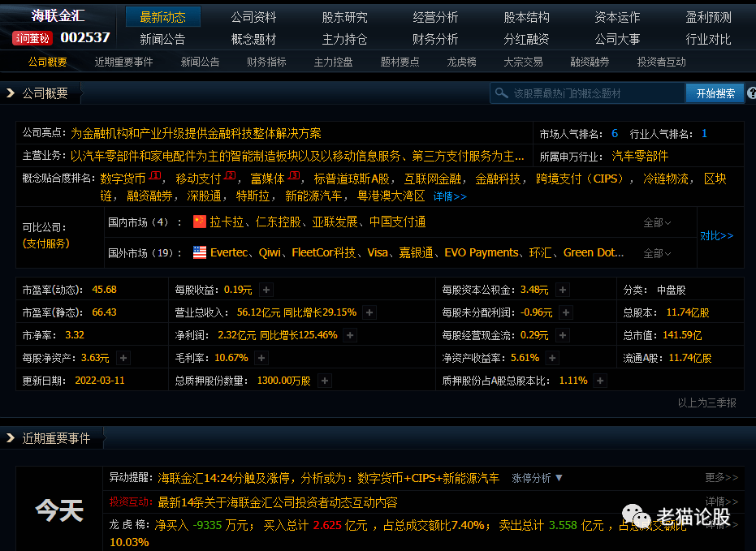Open the help question mark icon

[752, 93]
